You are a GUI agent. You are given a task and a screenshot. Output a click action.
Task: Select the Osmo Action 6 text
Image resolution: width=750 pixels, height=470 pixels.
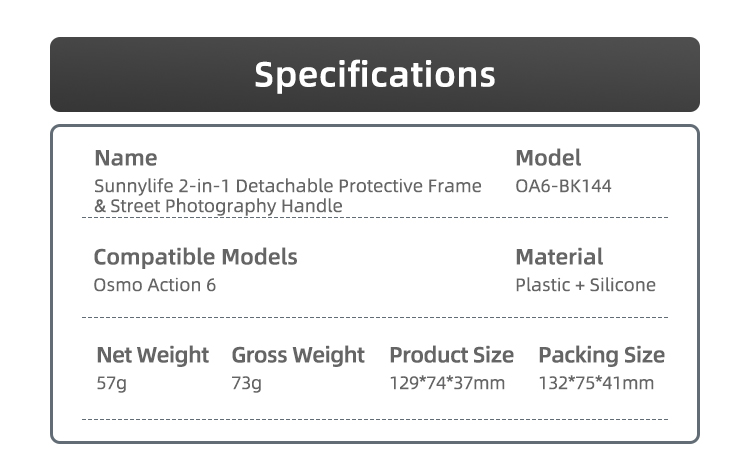click(x=154, y=285)
